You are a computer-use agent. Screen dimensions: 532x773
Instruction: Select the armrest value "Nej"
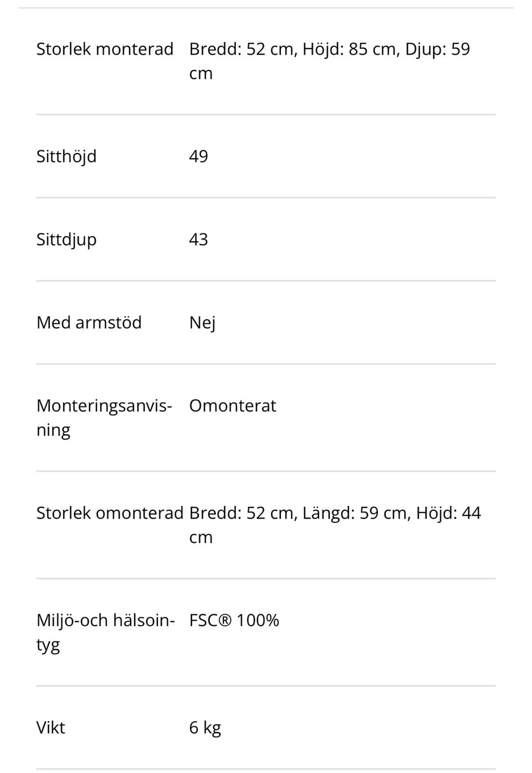pos(202,322)
